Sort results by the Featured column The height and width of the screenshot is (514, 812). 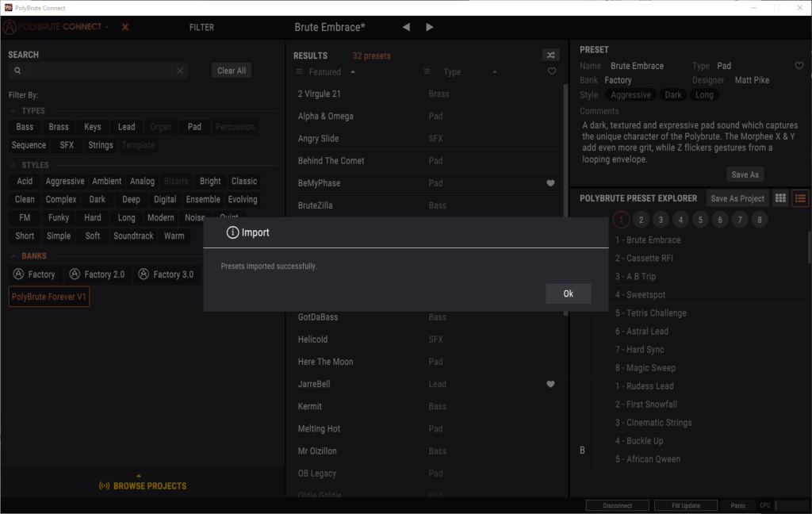[x=325, y=72]
